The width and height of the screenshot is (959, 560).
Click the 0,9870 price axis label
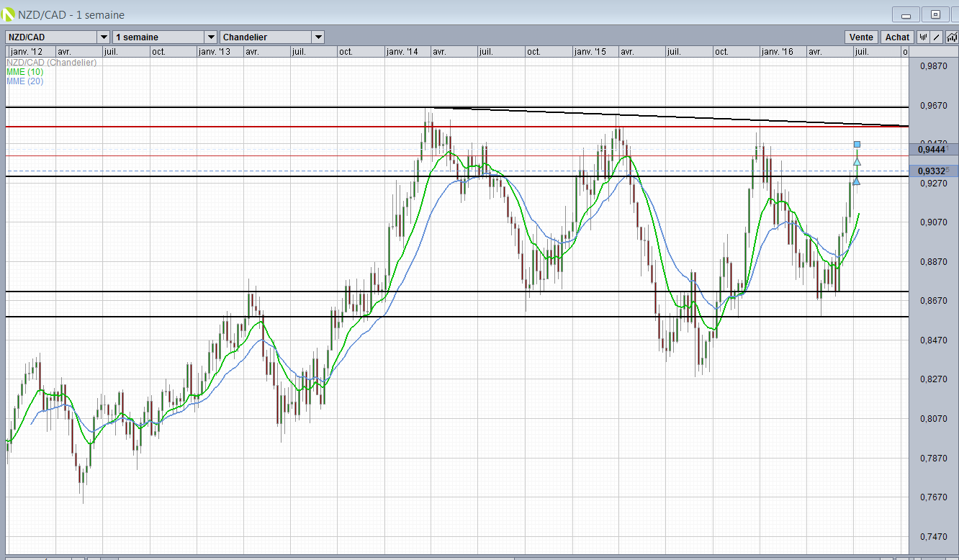(933, 66)
